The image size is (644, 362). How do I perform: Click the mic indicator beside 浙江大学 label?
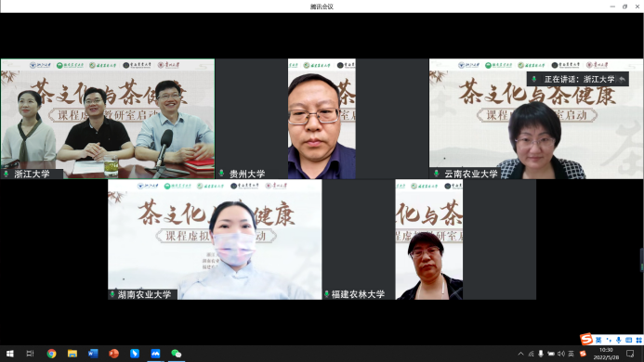7,174
